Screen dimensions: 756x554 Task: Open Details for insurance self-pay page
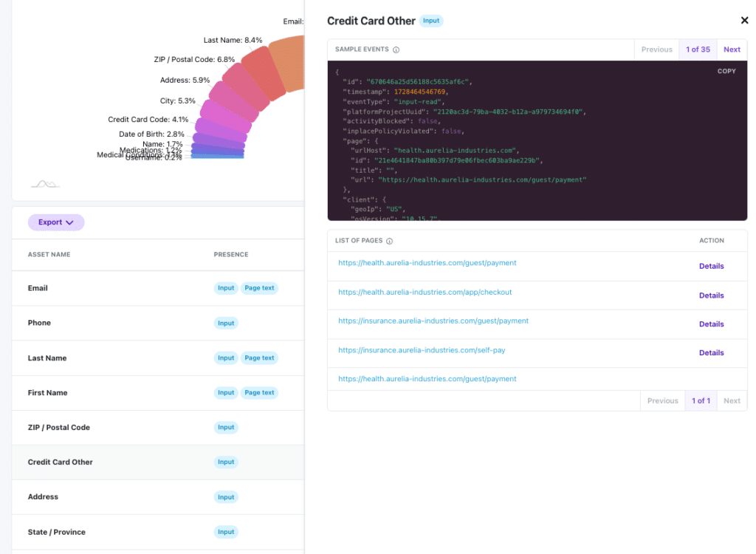711,353
